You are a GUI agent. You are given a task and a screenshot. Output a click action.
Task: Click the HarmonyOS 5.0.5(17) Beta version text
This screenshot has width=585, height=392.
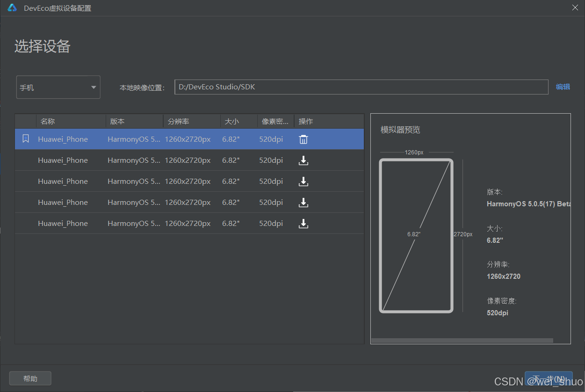[x=529, y=204]
